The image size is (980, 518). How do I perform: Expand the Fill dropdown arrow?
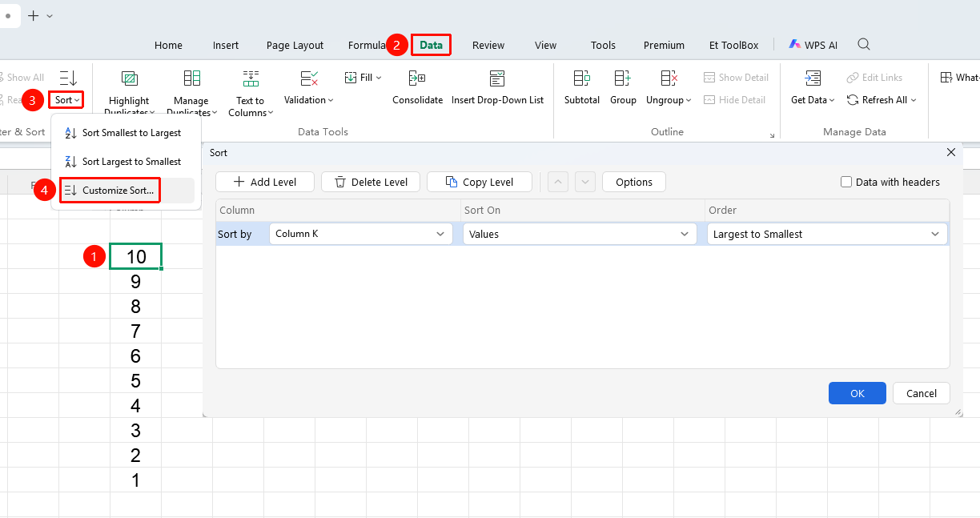click(379, 78)
